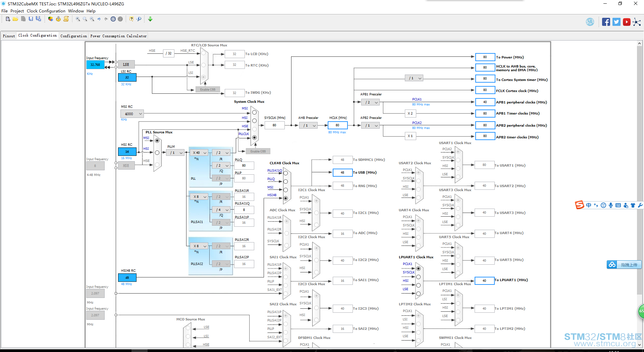Select HSI in the System Clock Mux
Screen dimensions: 644x352
pyautogui.click(x=254, y=121)
